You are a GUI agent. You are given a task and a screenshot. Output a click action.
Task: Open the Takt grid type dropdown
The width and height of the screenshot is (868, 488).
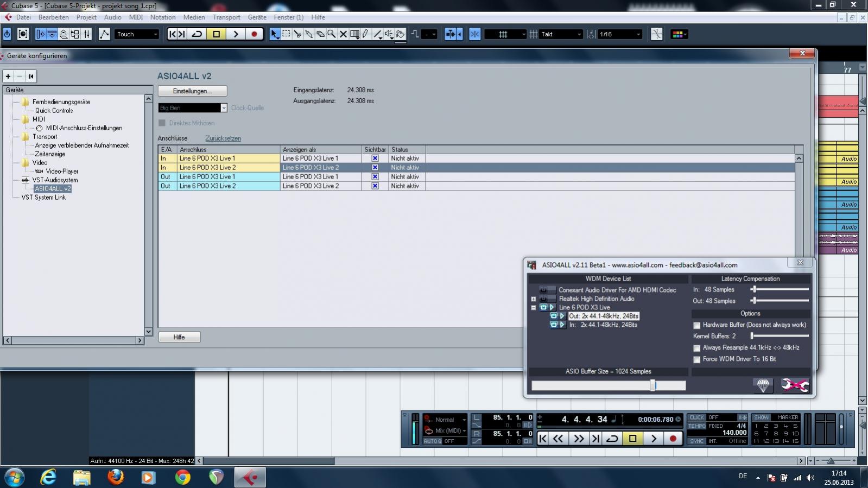point(561,34)
